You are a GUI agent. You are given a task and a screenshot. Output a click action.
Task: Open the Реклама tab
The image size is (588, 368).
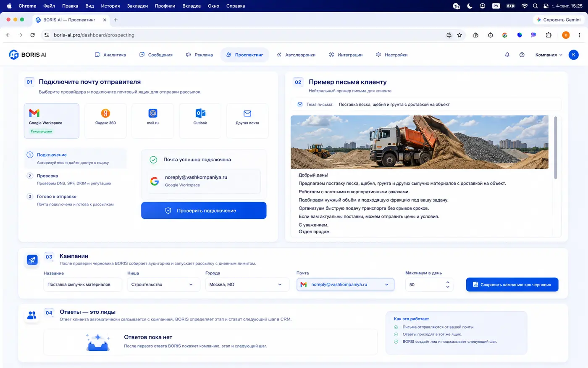coord(199,55)
